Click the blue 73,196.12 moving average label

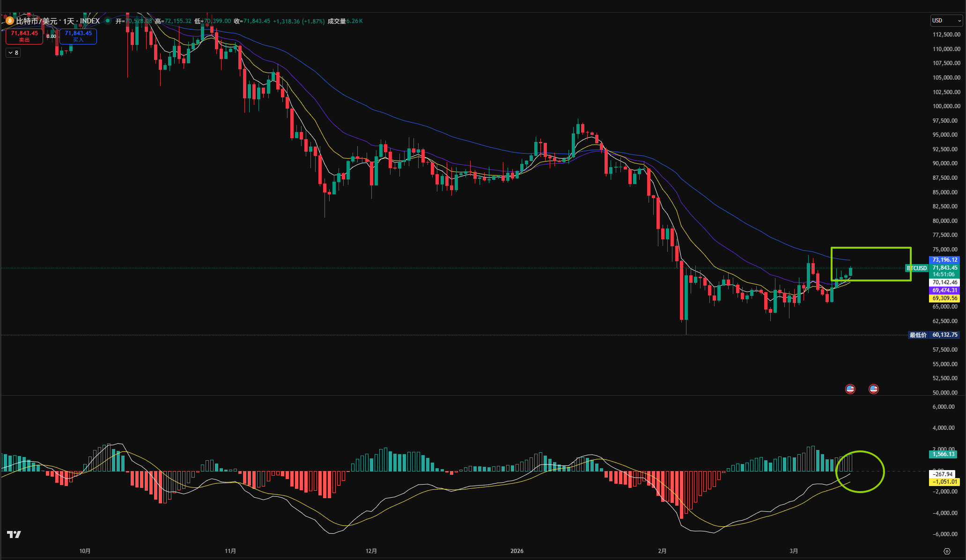click(944, 260)
